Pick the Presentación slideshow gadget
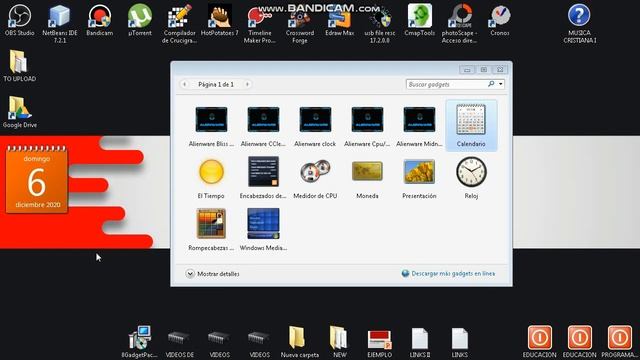Screen dimensions: 640x360 (x=419, y=178)
